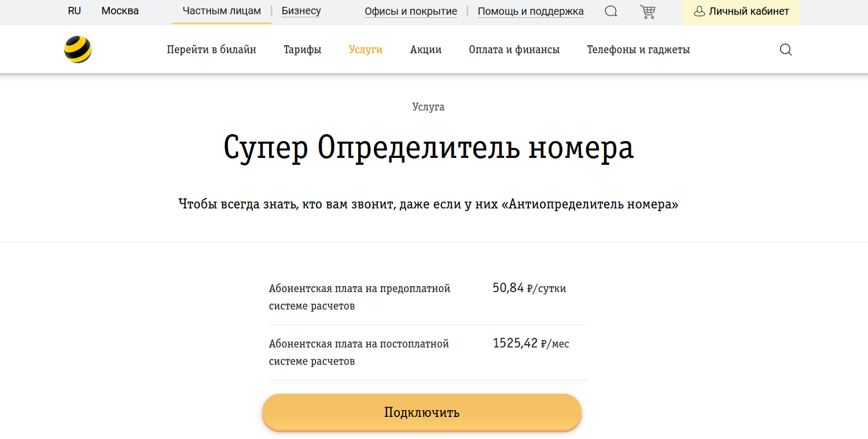Click the постоплатной системе расчетов fee label
The width and height of the screenshot is (868, 439).
359,353
